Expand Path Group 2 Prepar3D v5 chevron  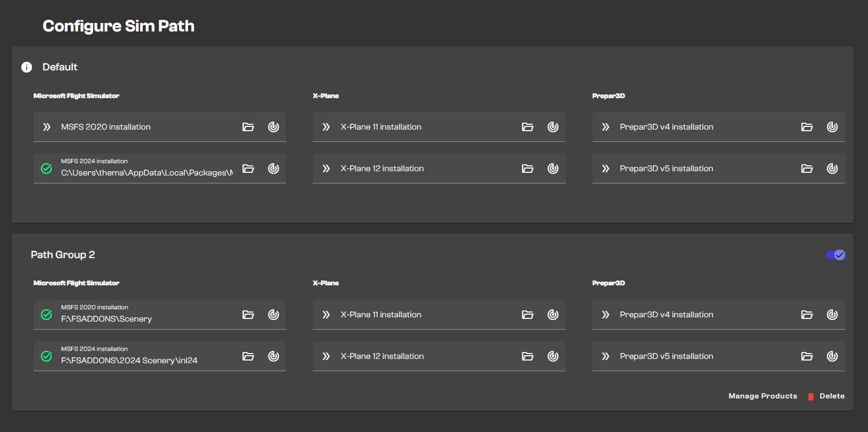click(x=605, y=356)
